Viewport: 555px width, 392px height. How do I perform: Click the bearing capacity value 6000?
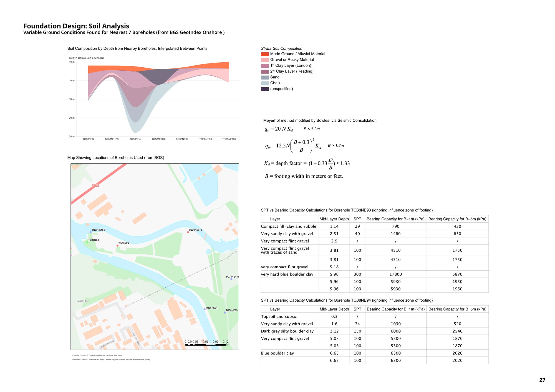[396, 331]
